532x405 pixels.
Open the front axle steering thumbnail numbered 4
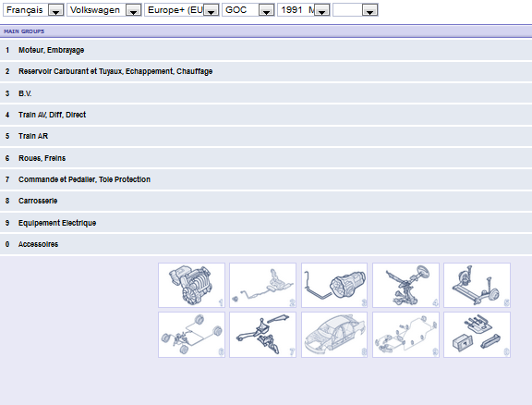(405, 285)
